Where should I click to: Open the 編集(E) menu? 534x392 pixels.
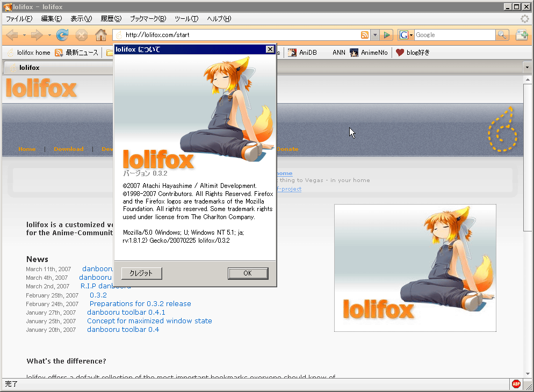(x=52, y=19)
